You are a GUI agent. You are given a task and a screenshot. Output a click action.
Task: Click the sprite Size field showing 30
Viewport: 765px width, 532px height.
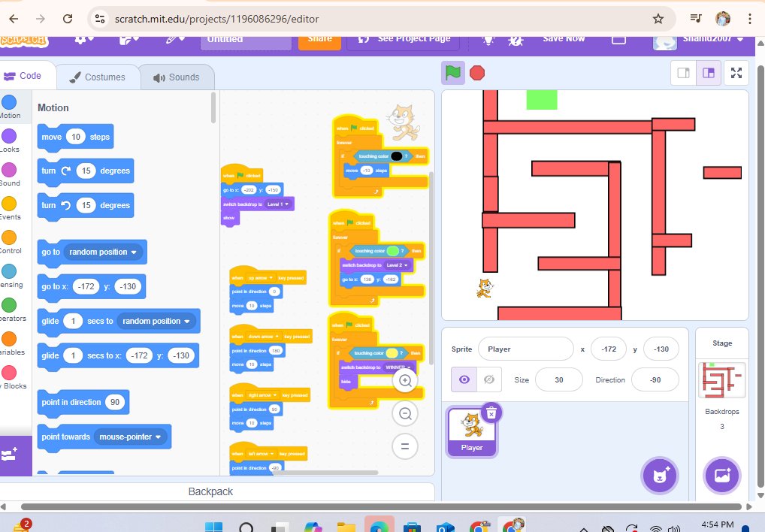point(558,380)
